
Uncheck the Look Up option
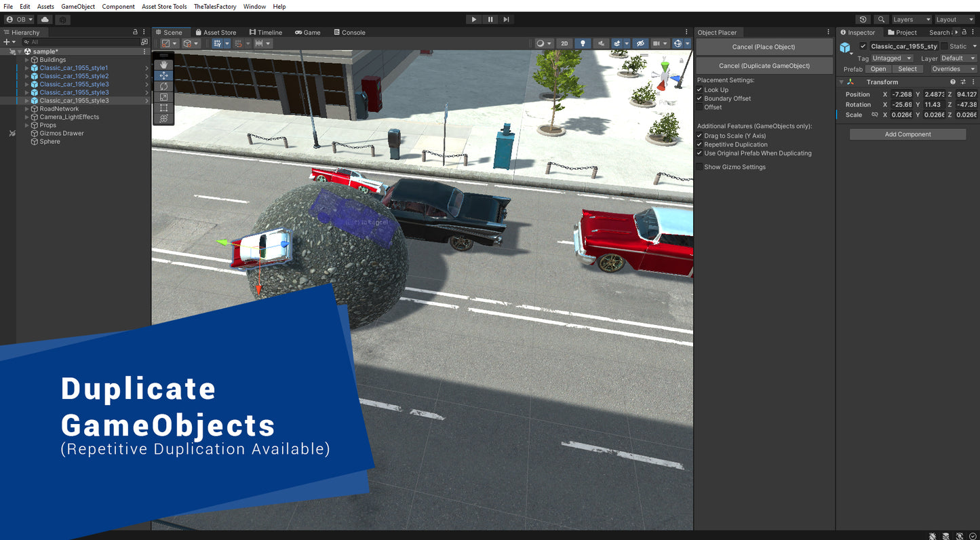(700, 90)
